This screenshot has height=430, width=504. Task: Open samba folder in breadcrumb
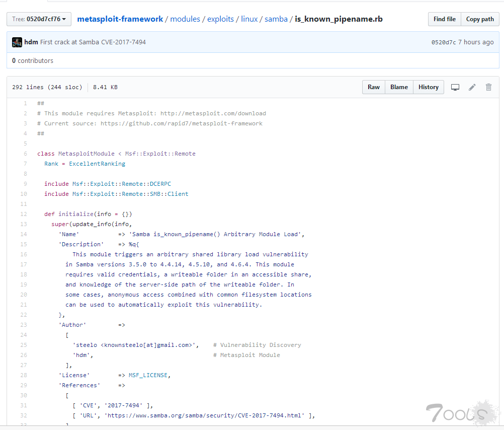pyautogui.click(x=276, y=19)
